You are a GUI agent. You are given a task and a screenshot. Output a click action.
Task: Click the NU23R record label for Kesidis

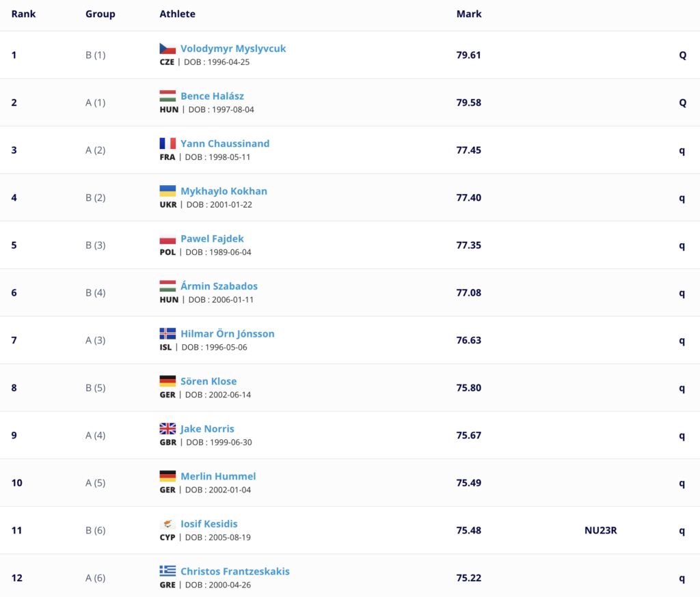pos(600,530)
